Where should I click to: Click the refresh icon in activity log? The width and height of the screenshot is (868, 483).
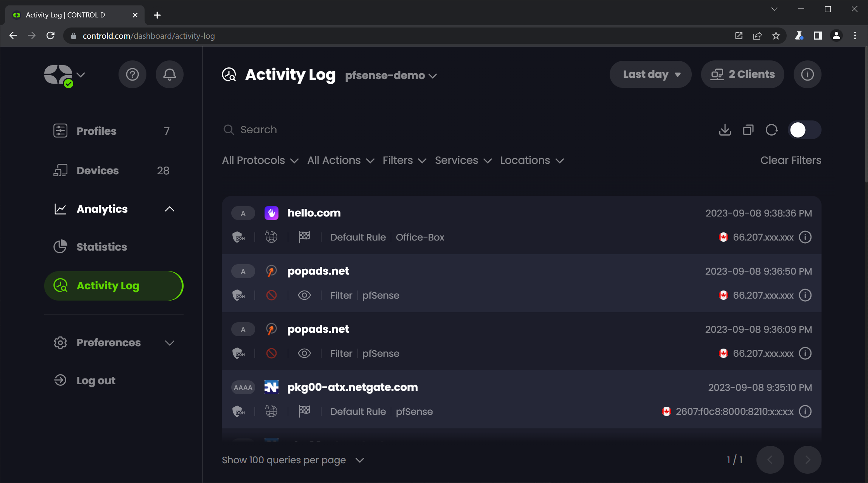coord(771,130)
